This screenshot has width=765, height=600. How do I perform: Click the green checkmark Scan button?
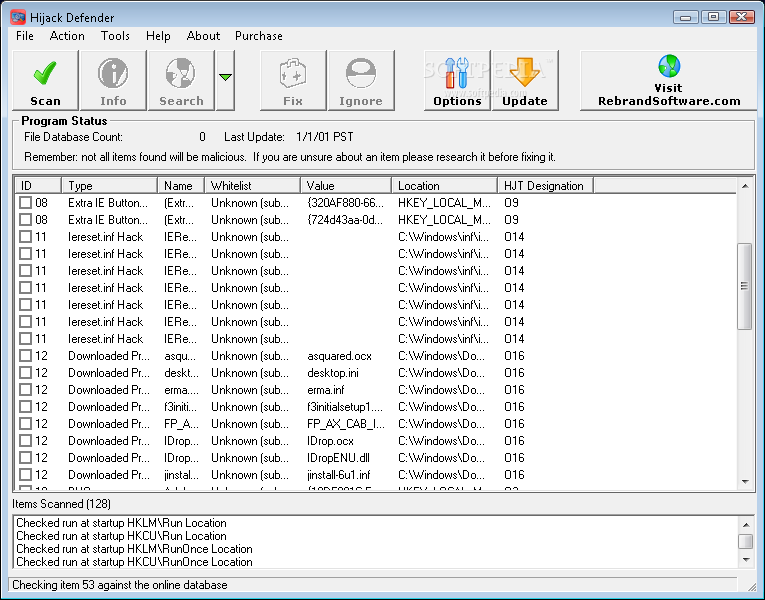pos(45,80)
